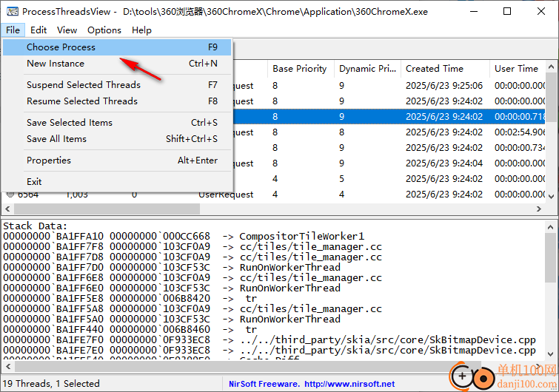559x392 pixels.
Task: Sort by Dynamic Pri... column header
Action: pyautogui.click(x=367, y=68)
